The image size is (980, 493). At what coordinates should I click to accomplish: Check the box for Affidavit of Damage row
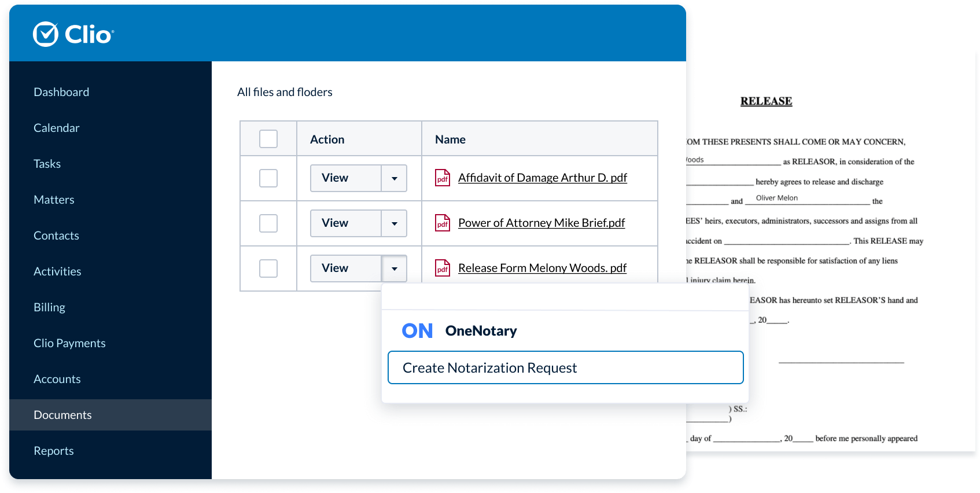(x=268, y=178)
